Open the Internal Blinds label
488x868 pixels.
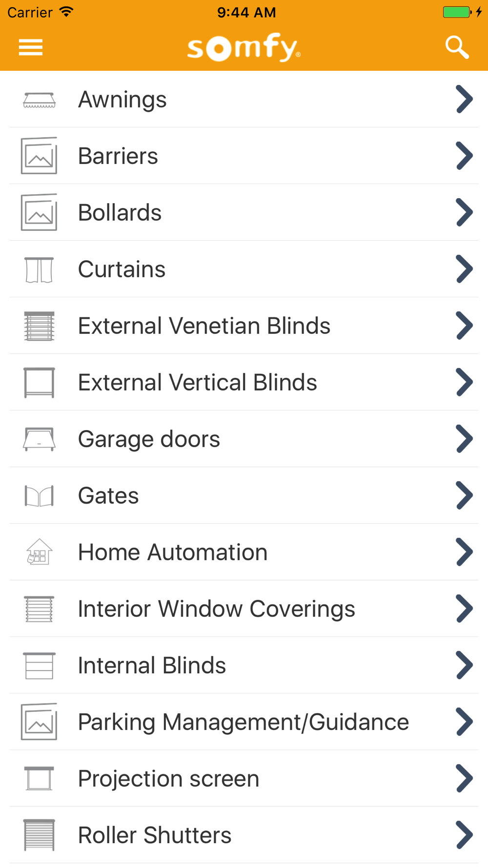[x=152, y=665]
